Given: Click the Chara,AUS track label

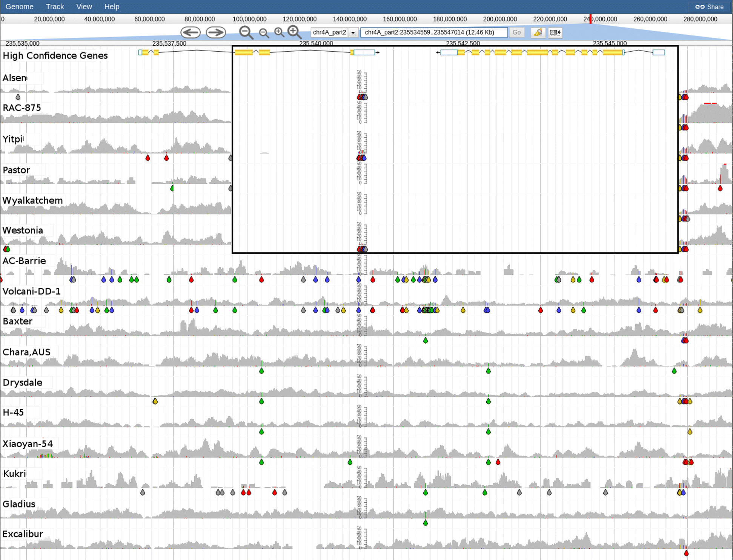Looking at the screenshot, I should coord(26,352).
